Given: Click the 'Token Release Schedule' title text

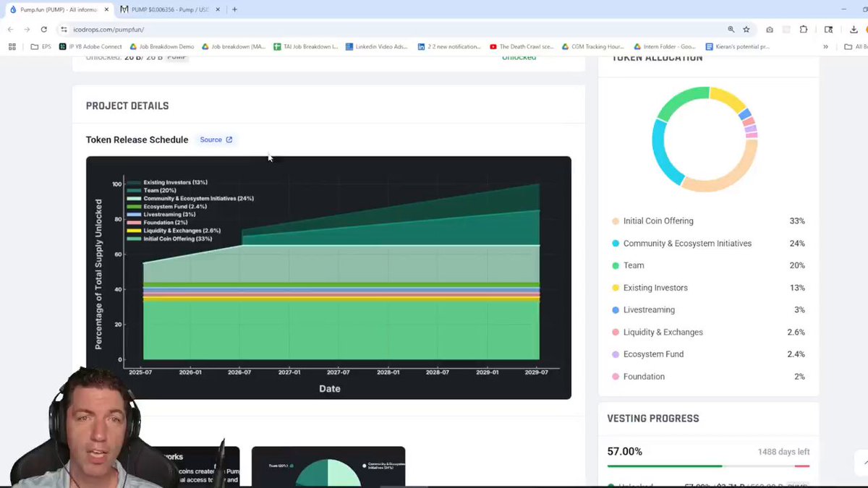Looking at the screenshot, I should tap(137, 140).
